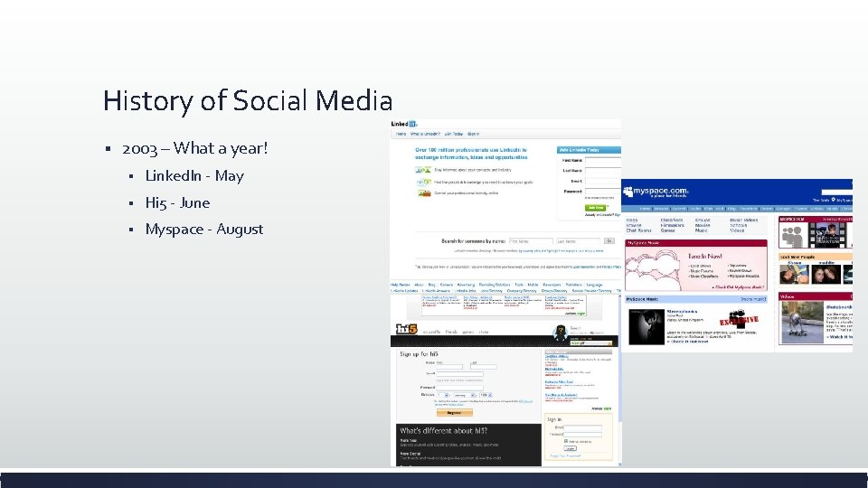This screenshot has height=488, width=868.
Task: Open the hi5 birthday month dropdown
Action: tap(464, 395)
